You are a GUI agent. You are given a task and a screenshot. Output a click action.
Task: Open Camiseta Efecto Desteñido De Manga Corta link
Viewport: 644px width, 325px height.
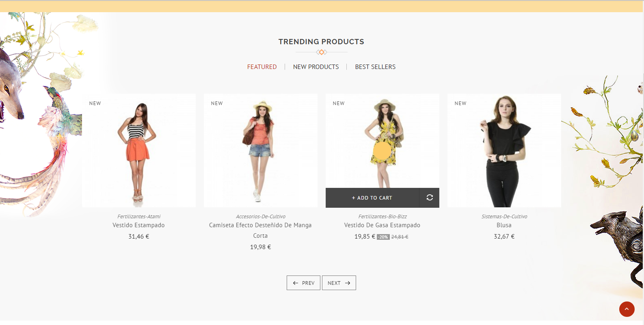260,230
